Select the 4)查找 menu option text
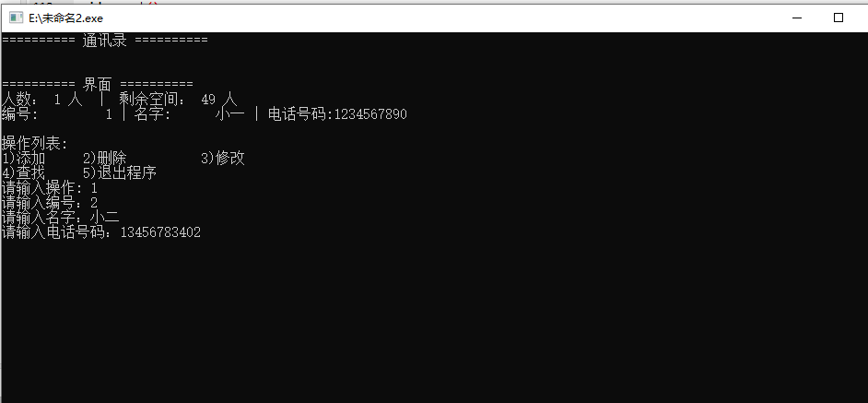 (x=24, y=173)
